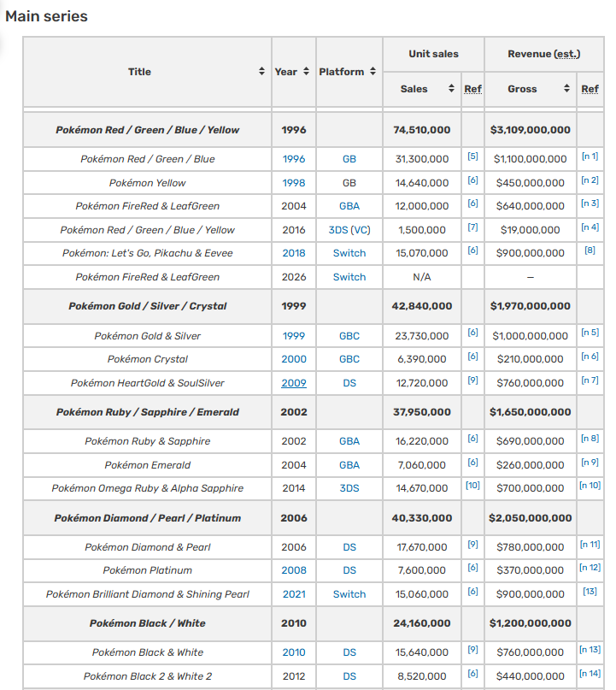
Task: Open revenue note [n 6]
Action: [x=590, y=357]
